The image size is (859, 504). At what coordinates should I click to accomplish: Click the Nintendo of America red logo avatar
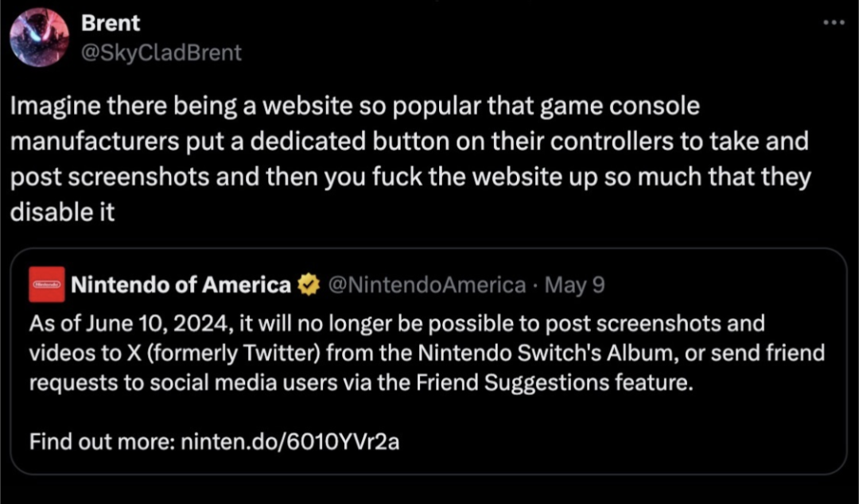pos(46,285)
